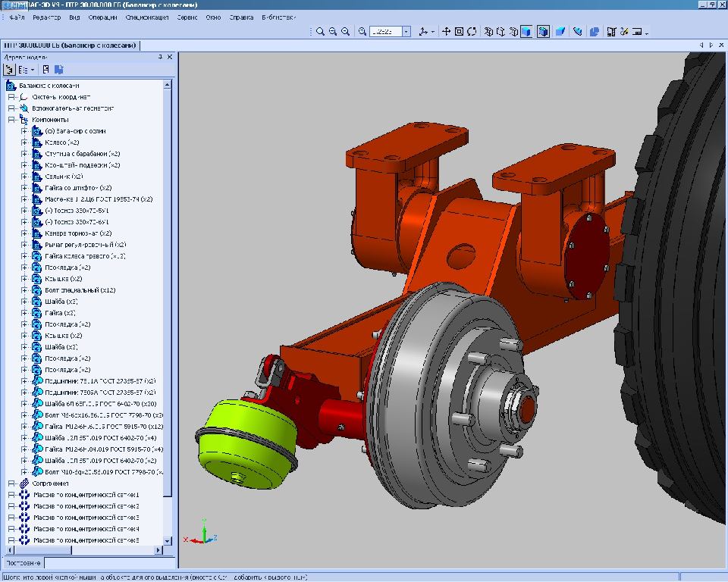Click the leftmost magnifier zoom icon
This screenshot has height=582, width=728.
320,32
